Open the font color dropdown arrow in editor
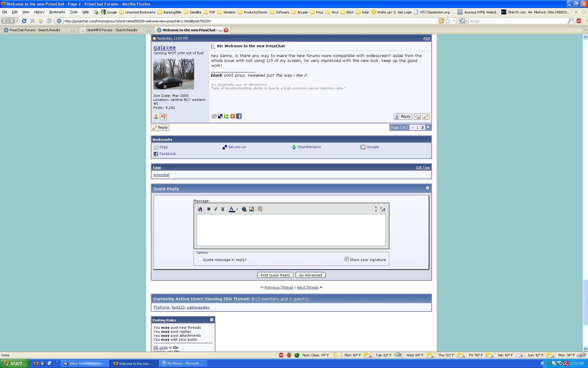The image size is (588, 368). click(237, 209)
